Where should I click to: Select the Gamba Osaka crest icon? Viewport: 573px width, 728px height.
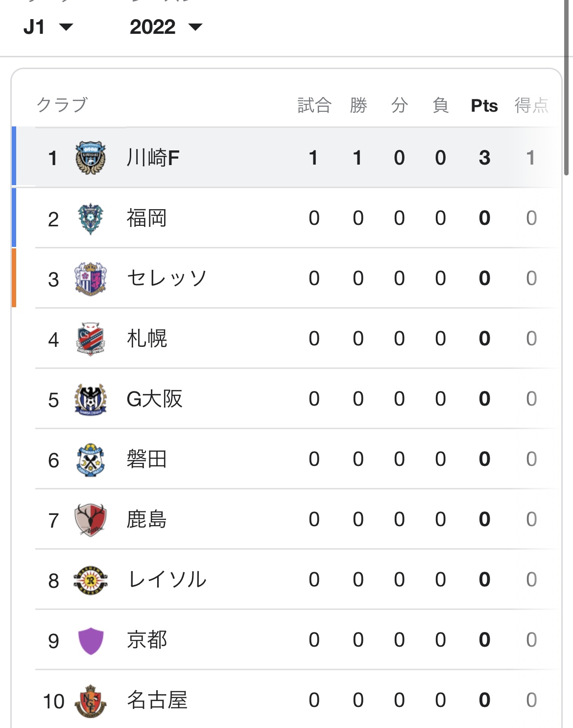(x=91, y=399)
